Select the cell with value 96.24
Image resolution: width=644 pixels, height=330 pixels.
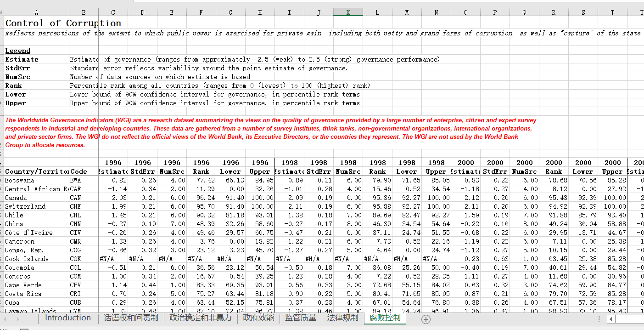point(201,198)
